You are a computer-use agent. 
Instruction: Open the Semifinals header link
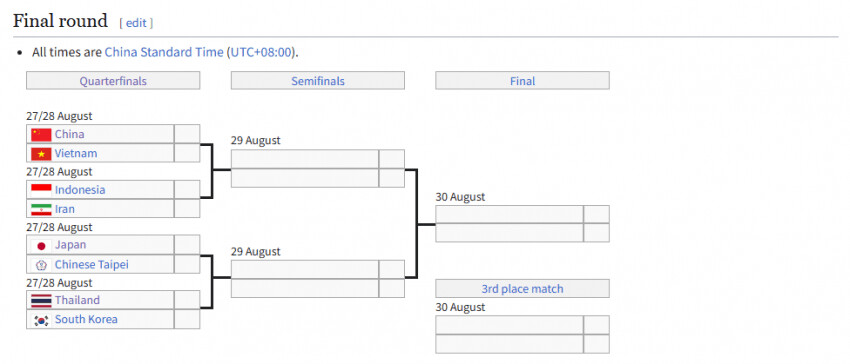tap(318, 81)
